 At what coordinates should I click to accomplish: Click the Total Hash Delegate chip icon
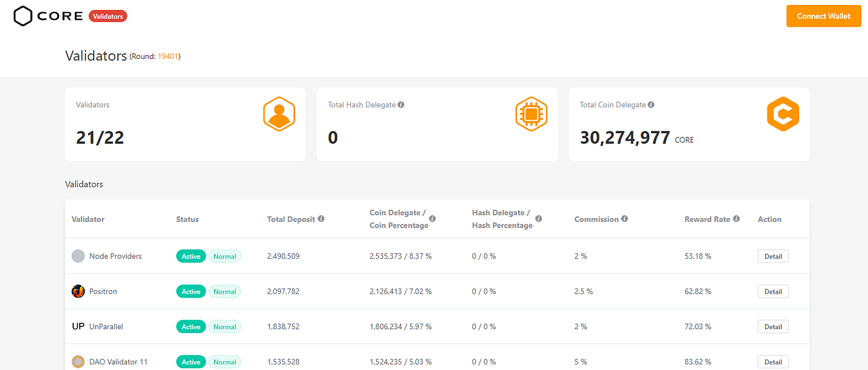pos(531,114)
